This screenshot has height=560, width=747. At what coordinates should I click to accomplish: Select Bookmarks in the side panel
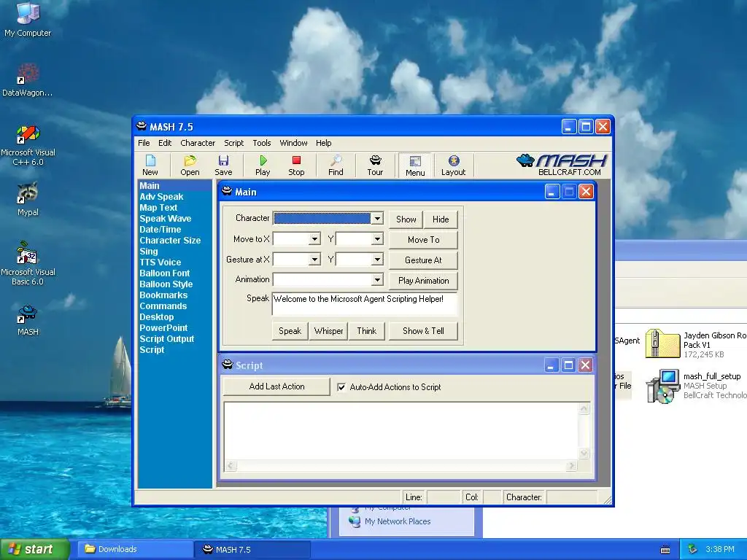tap(163, 295)
